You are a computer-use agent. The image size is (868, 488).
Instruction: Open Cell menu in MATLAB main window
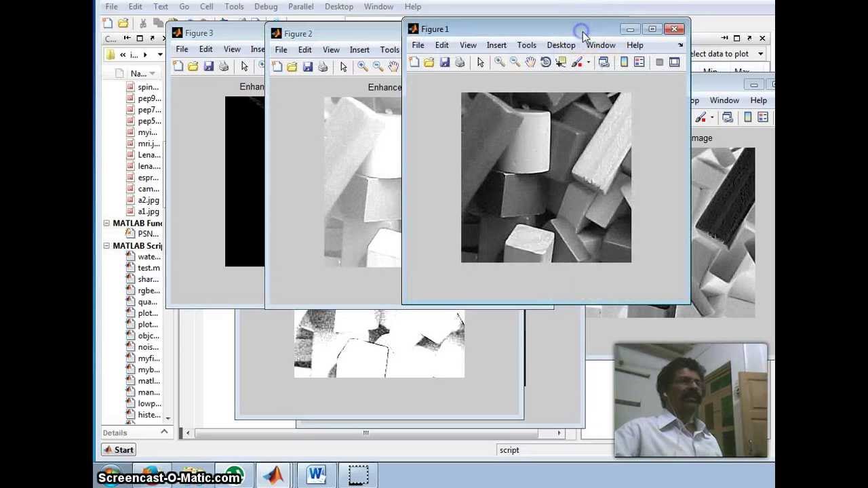(206, 7)
